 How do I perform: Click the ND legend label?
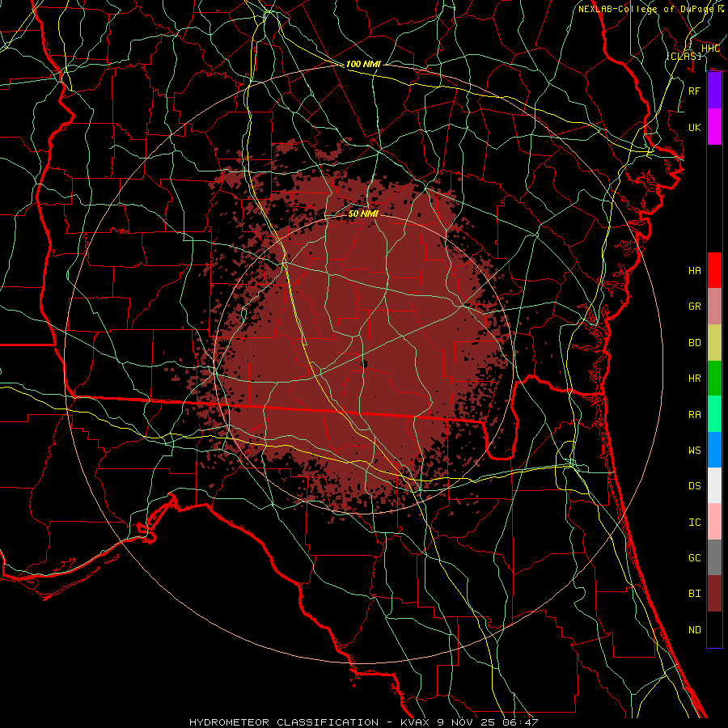click(x=694, y=630)
